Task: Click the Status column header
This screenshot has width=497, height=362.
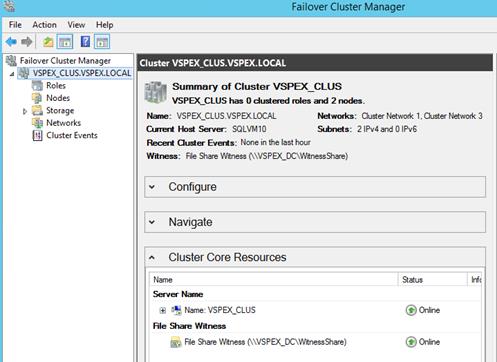Action: coord(433,280)
